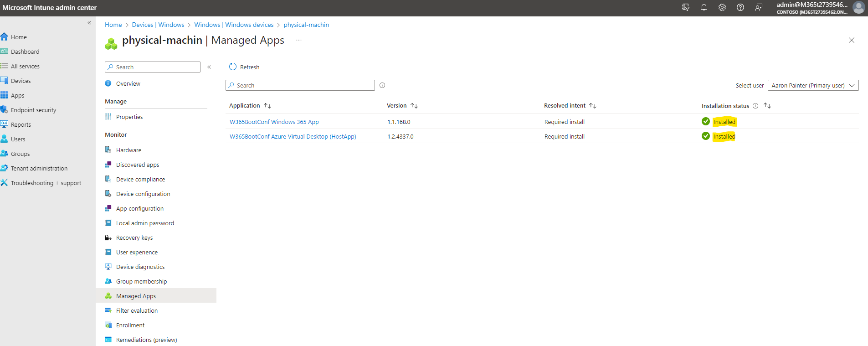Open Local admin password menu item
The height and width of the screenshot is (346, 868).
[145, 223]
